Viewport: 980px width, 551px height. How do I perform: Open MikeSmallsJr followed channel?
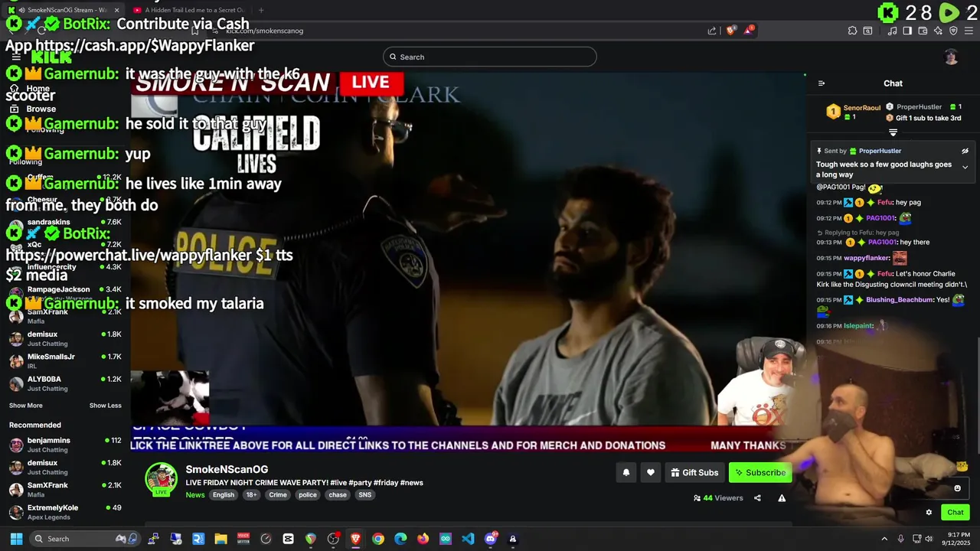click(x=65, y=361)
